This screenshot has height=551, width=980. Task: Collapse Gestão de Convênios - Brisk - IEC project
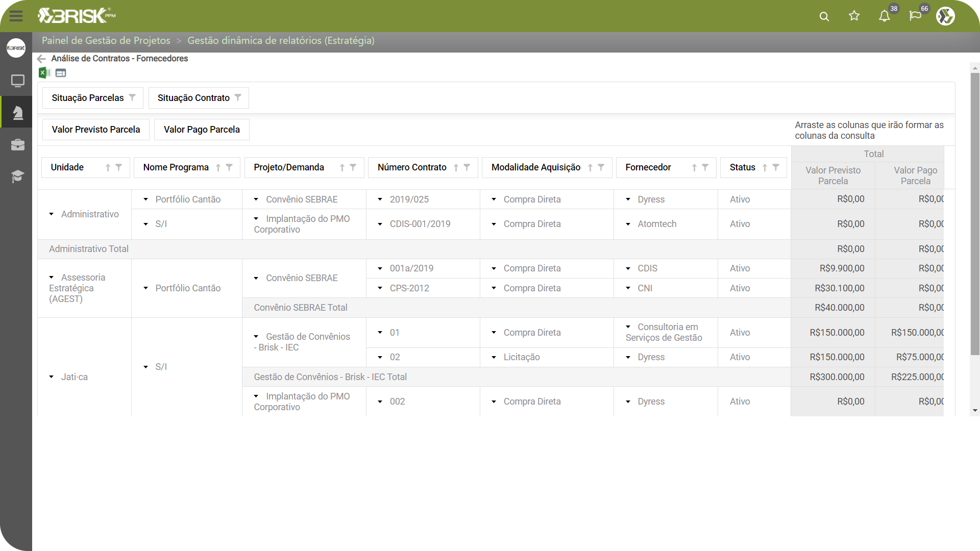256,337
